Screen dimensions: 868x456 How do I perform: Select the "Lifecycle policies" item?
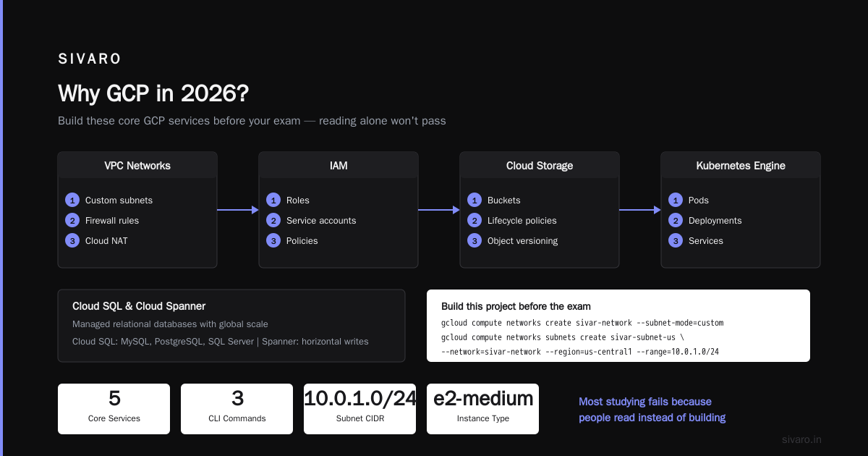[x=522, y=221]
